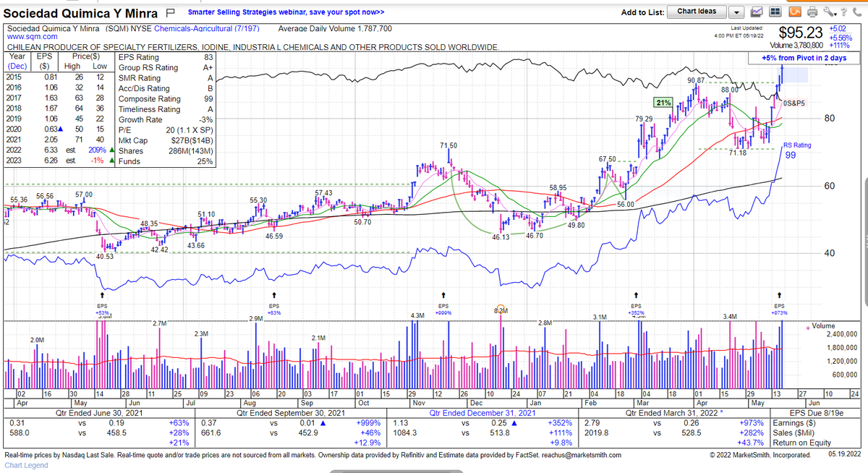868x473 pixels.
Task: Select the Qtr Ended March 31, 2022 header
Action: 676,413
